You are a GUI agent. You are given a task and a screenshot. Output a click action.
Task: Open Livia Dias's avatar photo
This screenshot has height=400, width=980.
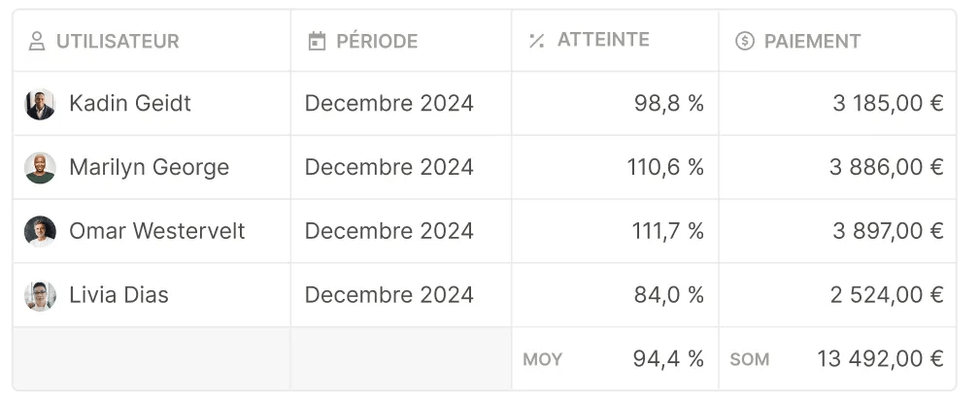coord(40,295)
